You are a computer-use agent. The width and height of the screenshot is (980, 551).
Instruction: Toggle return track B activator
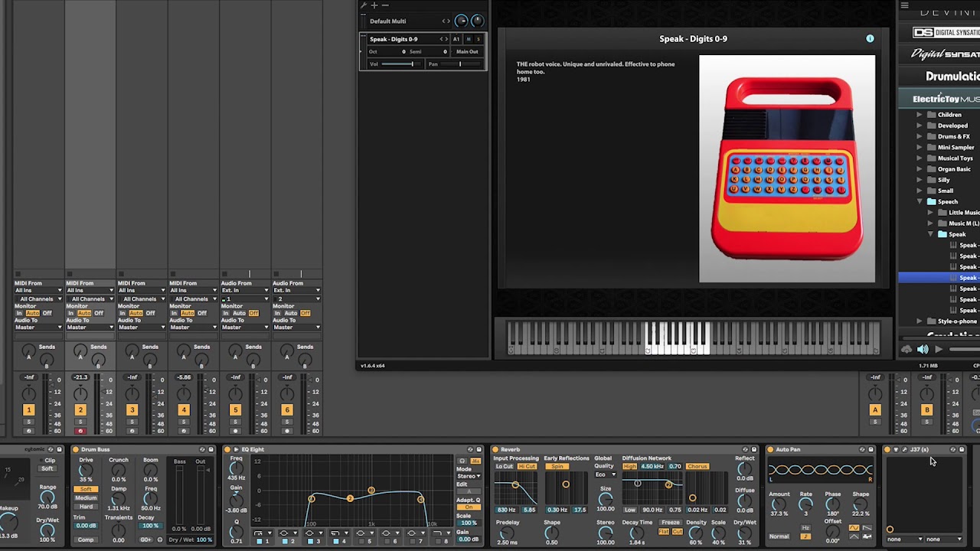coord(926,410)
